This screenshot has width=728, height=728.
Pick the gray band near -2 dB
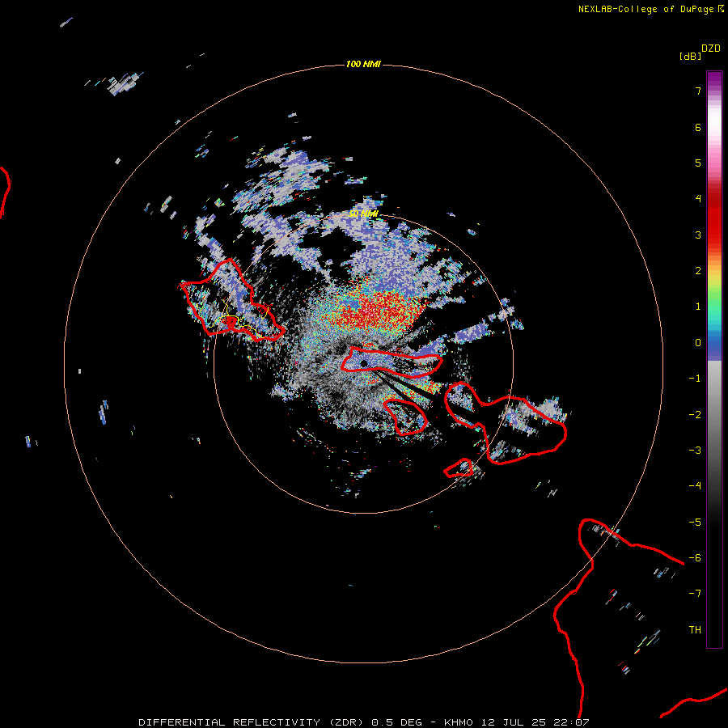point(714,415)
